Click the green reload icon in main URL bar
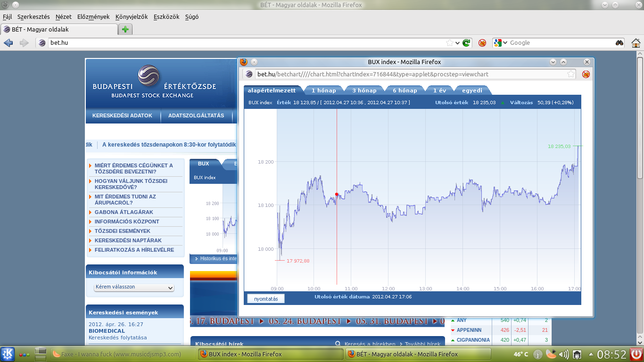The width and height of the screenshot is (644, 362). tap(466, 43)
